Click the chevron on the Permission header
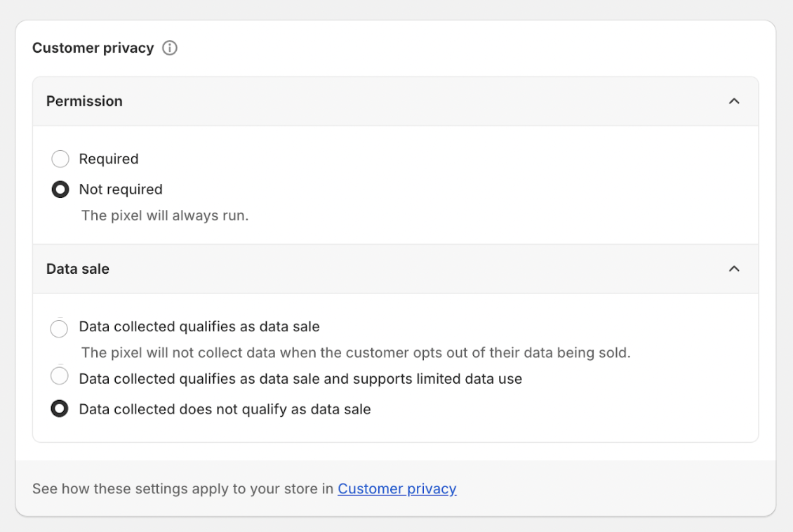This screenshot has height=532, width=793. 735,100
